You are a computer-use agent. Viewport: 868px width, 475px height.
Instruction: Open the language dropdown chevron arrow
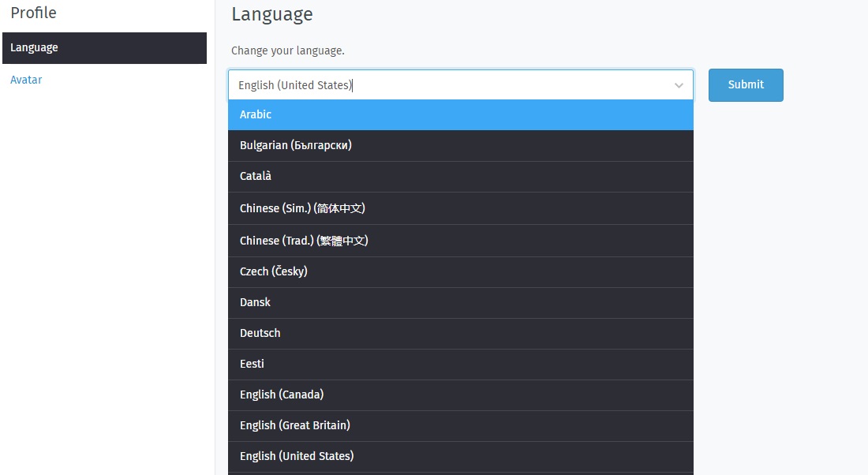(679, 85)
